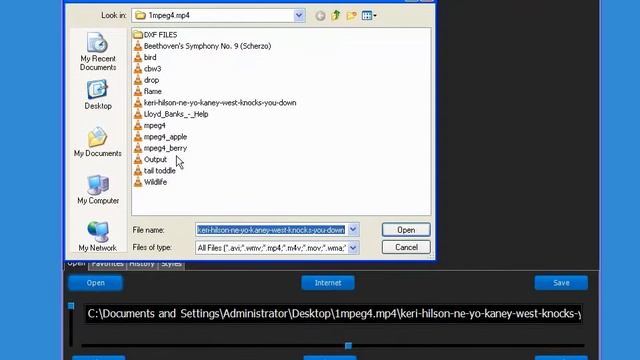Click VLC icon beside drop file

[138, 80]
